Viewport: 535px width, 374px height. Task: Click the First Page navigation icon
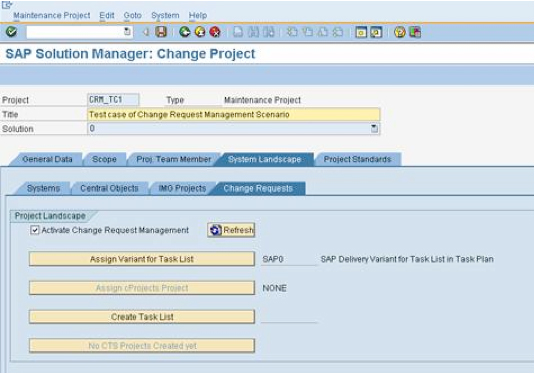[x=292, y=32]
